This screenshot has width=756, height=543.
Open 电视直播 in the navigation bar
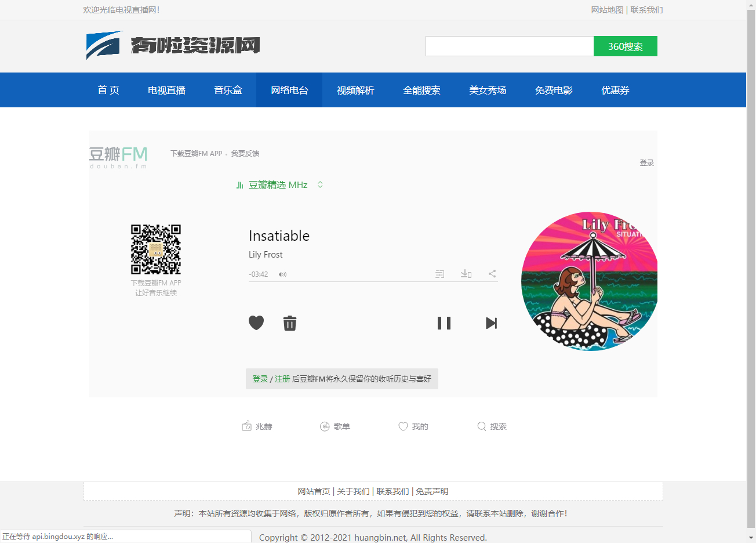[x=166, y=90]
